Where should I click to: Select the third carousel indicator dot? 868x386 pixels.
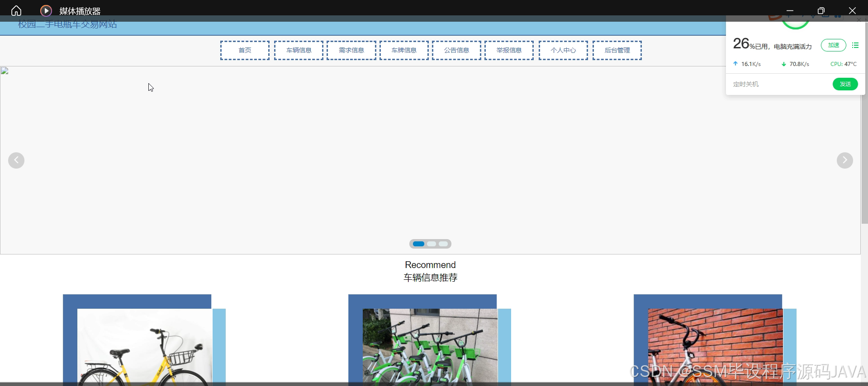(443, 244)
